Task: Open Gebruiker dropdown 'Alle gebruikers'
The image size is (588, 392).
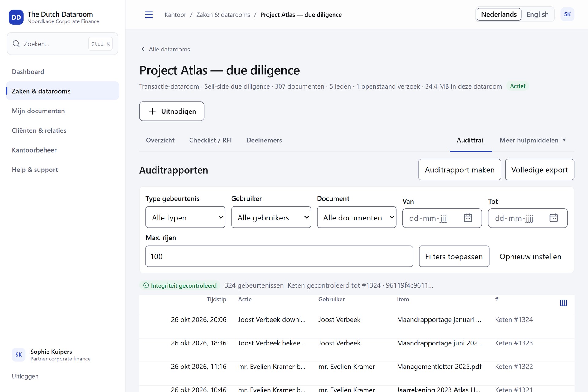Action: pos(271,217)
